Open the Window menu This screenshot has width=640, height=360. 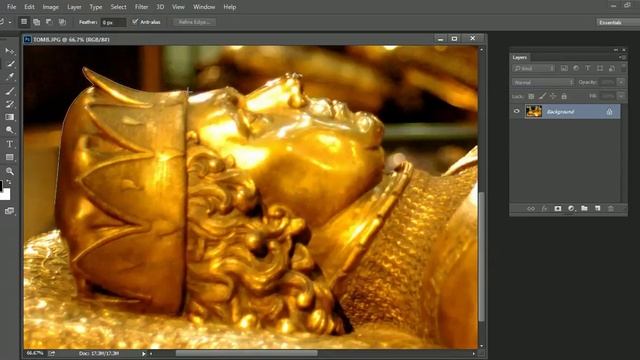click(204, 7)
